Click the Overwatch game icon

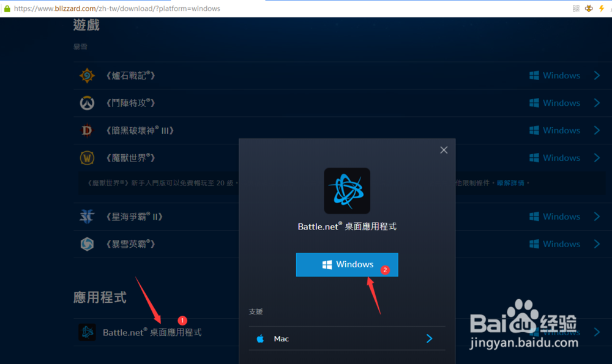pyautogui.click(x=87, y=103)
